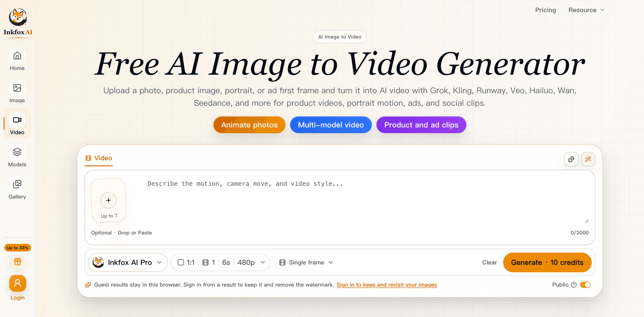
Task: Click the shapes icon beside the wand
Action: 571,159
